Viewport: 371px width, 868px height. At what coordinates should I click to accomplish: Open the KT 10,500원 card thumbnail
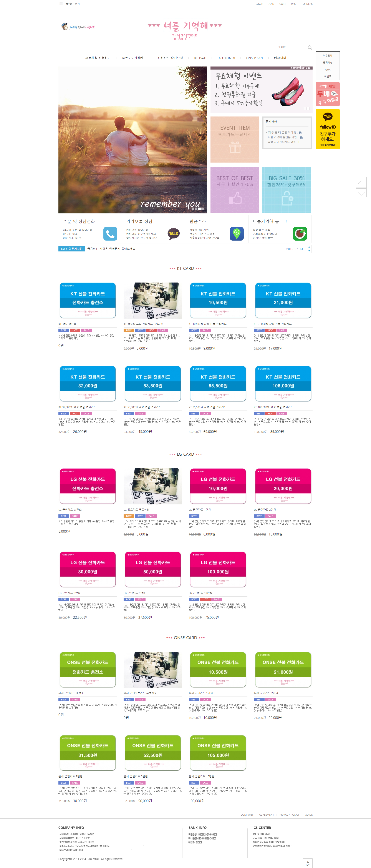coord(218,301)
